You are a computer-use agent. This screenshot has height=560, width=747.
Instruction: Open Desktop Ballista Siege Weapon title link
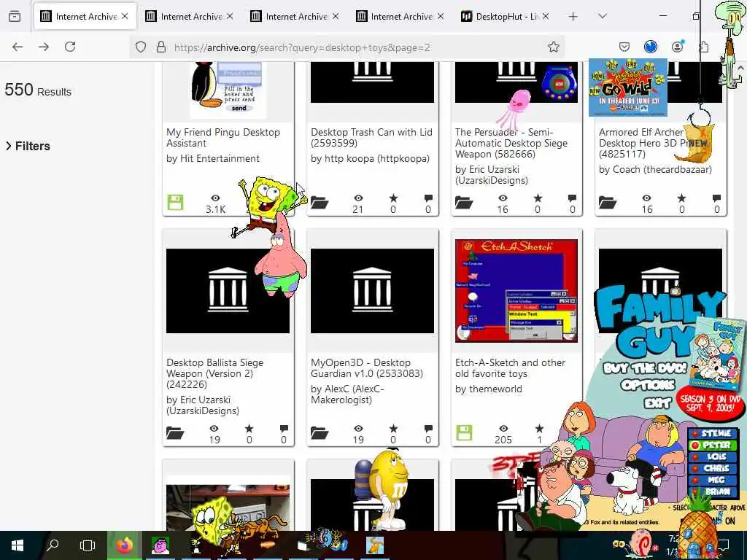tap(215, 373)
